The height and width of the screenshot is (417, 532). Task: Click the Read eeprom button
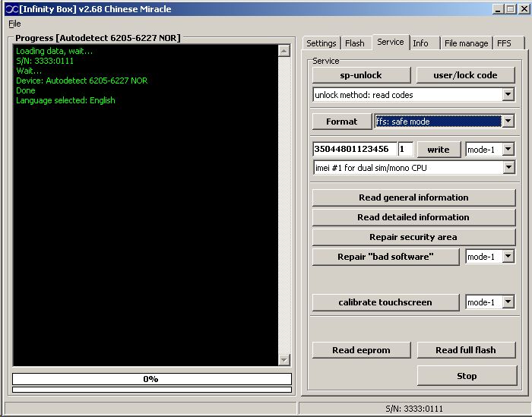(361, 350)
